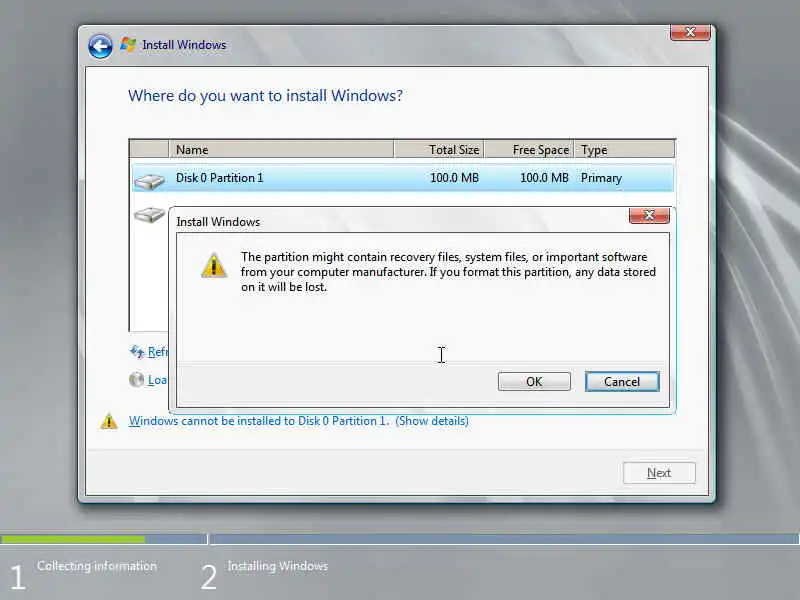
Task: Sort by the Total Size column header
Action: coord(439,149)
